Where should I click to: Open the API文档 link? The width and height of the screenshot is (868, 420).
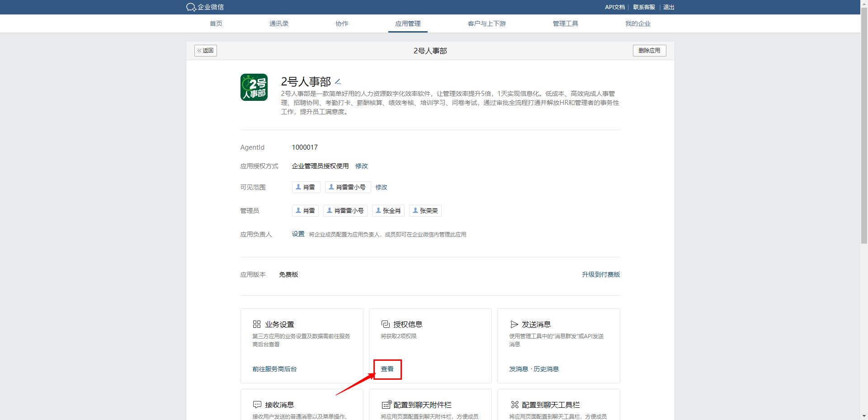615,7
